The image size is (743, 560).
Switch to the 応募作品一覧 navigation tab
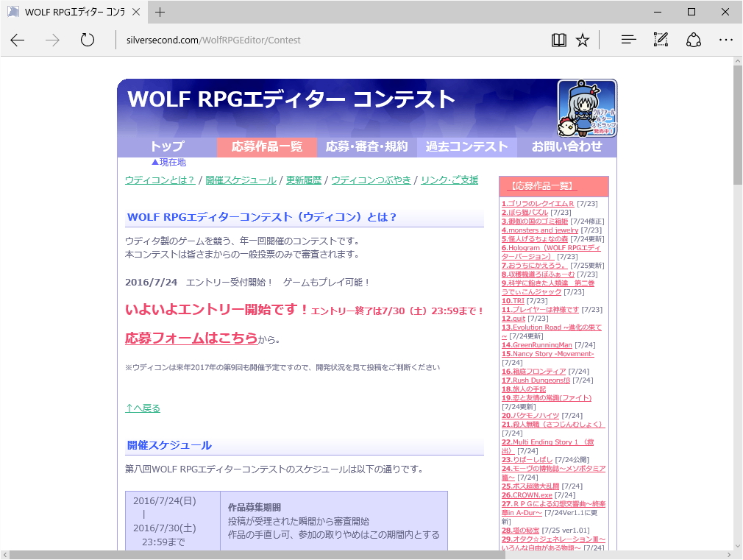(x=266, y=146)
